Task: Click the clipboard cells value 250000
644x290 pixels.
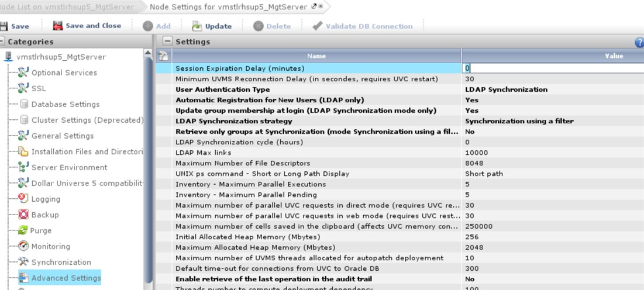Action: pyautogui.click(x=478, y=226)
